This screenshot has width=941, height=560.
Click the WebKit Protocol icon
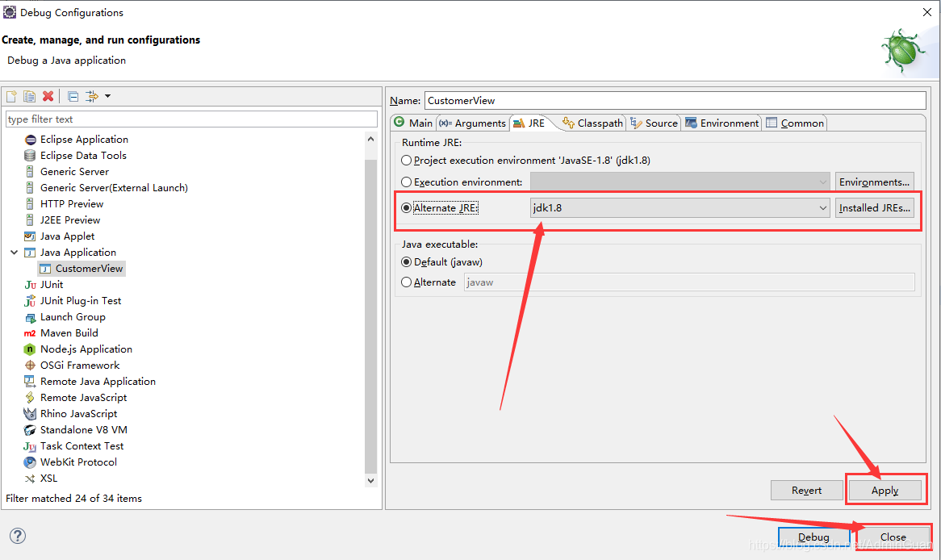pos(30,462)
